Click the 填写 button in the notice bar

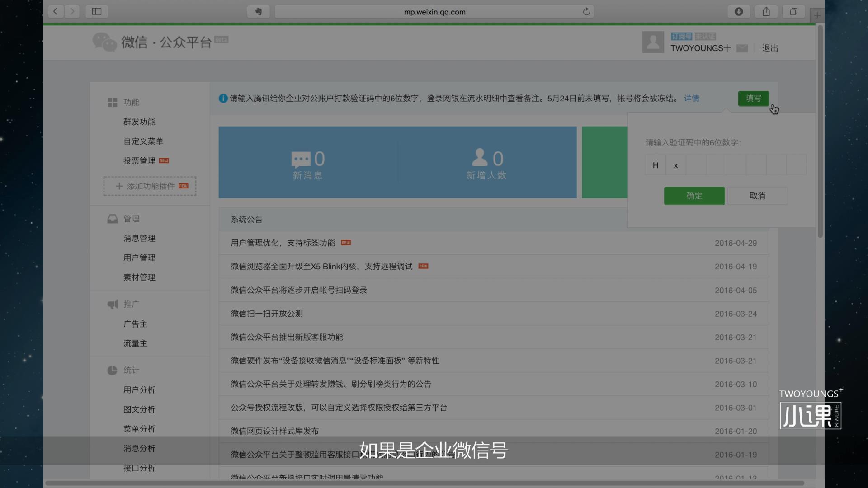pos(753,99)
